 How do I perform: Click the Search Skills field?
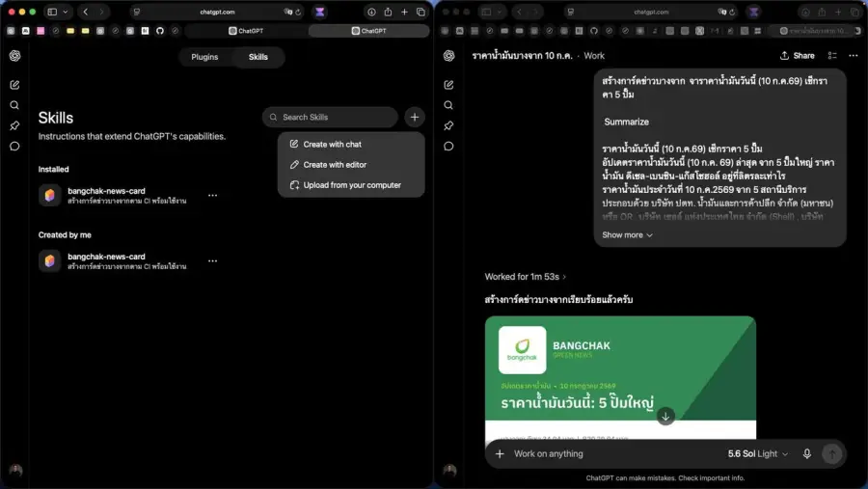click(330, 117)
